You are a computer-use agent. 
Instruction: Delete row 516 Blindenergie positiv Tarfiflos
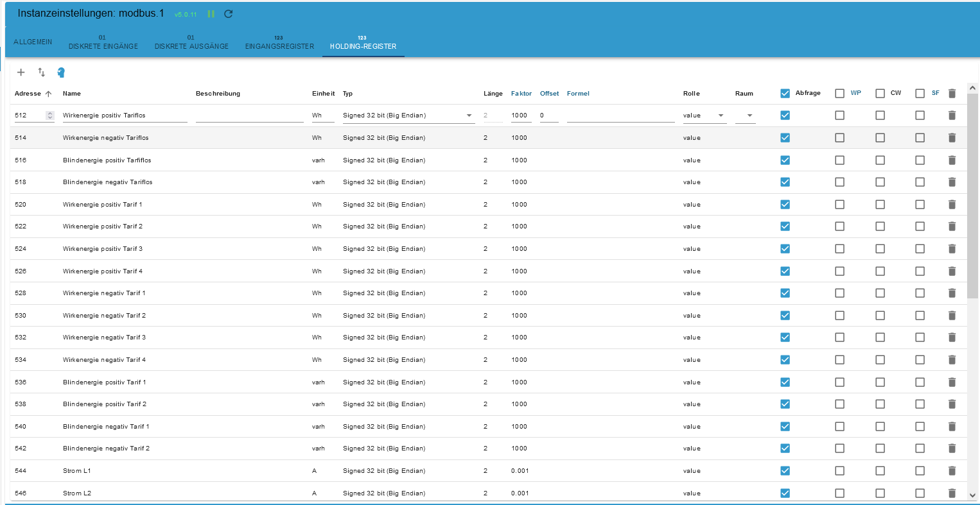click(952, 160)
